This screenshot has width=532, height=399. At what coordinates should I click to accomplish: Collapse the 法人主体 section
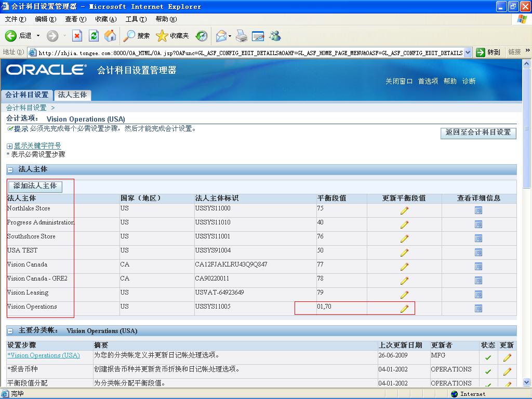[x=10, y=170]
